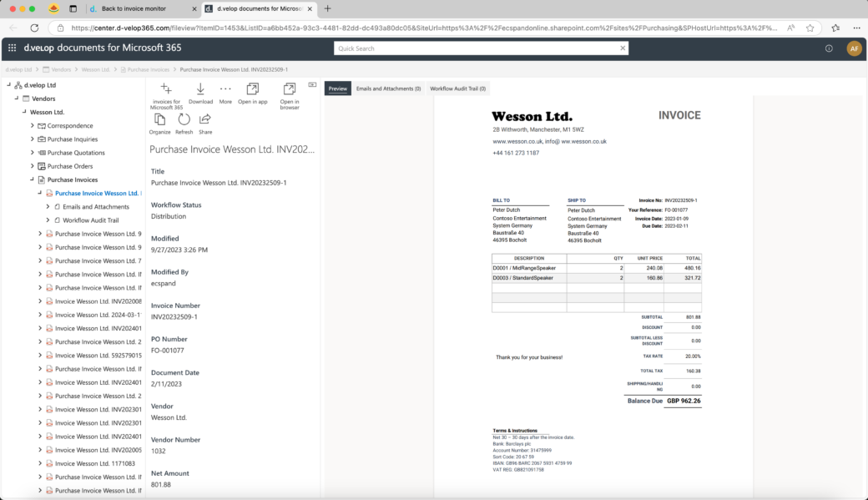Viewport: 868px width, 500px height.
Task: Open browser settings ellipsis menu
Action: pos(856,28)
